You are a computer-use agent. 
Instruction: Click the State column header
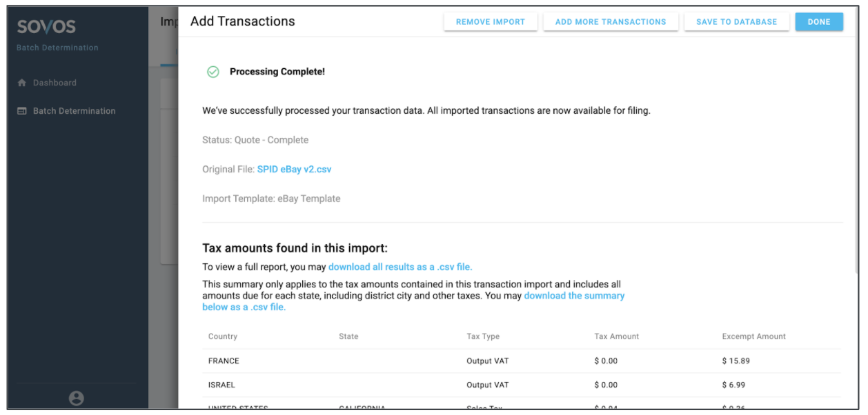pos(348,336)
